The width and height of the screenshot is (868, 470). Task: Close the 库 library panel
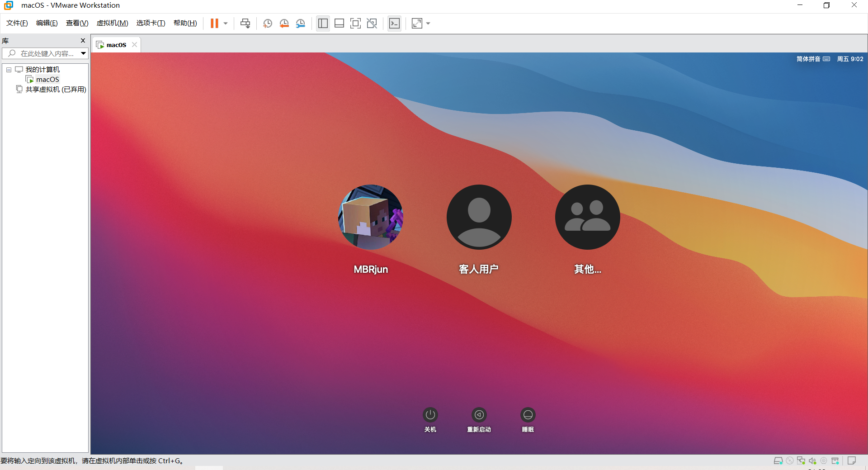pos(83,40)
